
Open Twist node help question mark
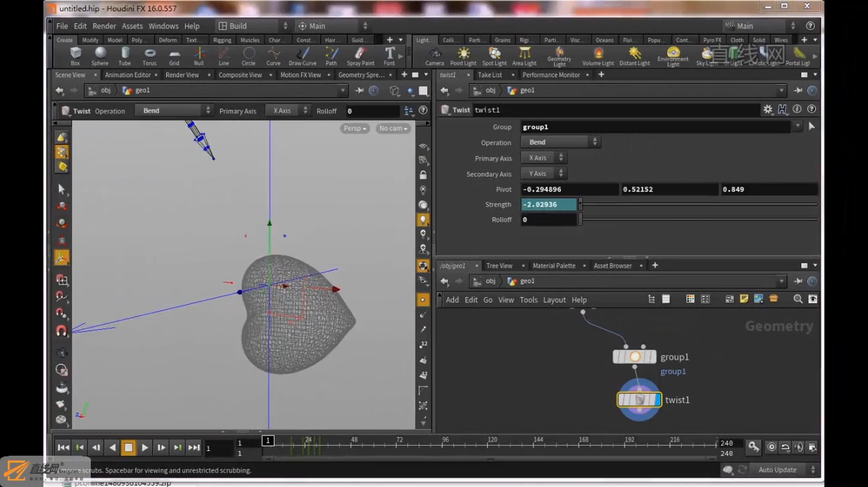(811, 109)
